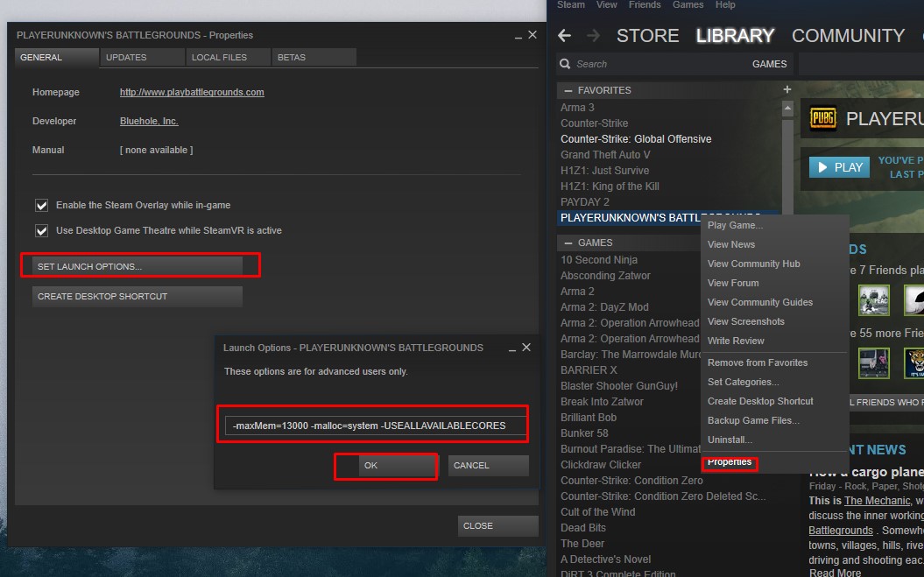Open the Bluehole, Inc. developer link
The width and height of the screenshot is (924, 577).
click(149, 121)
